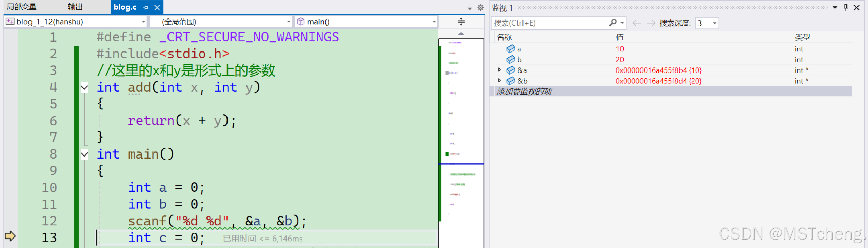Go to next search result arrow

[651, 23]
